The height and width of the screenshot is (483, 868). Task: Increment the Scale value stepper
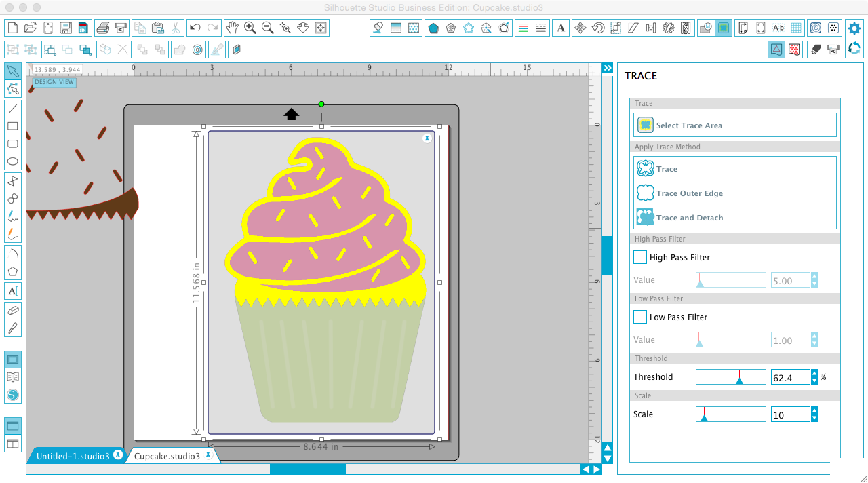814,410
